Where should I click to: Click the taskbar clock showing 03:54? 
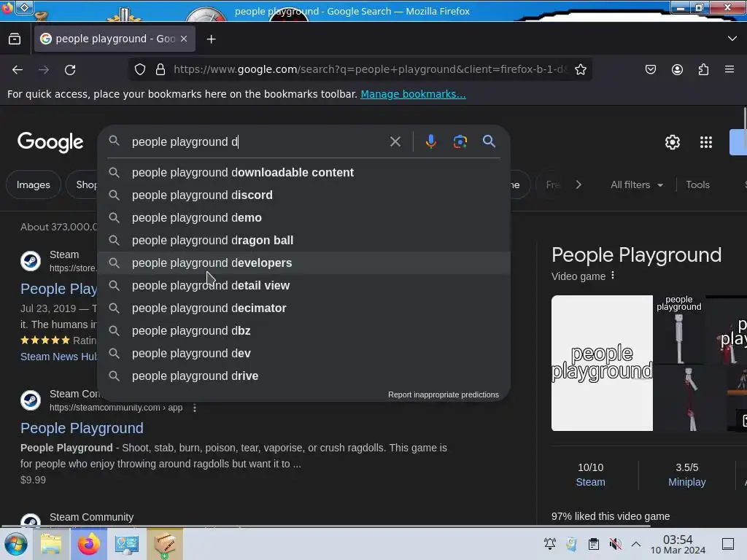(x=678, y=544)
